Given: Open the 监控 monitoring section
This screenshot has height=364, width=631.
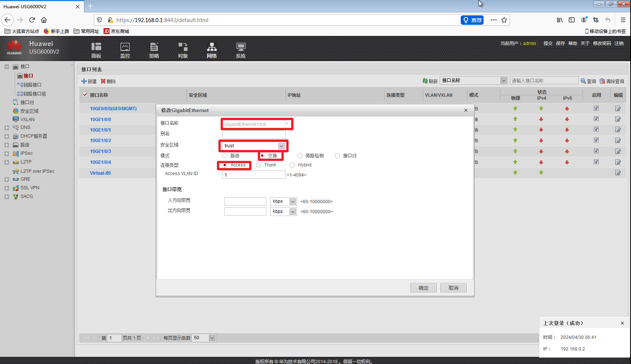Looking at the screenshot, I should pyautogui.click(x=125, y=49).
